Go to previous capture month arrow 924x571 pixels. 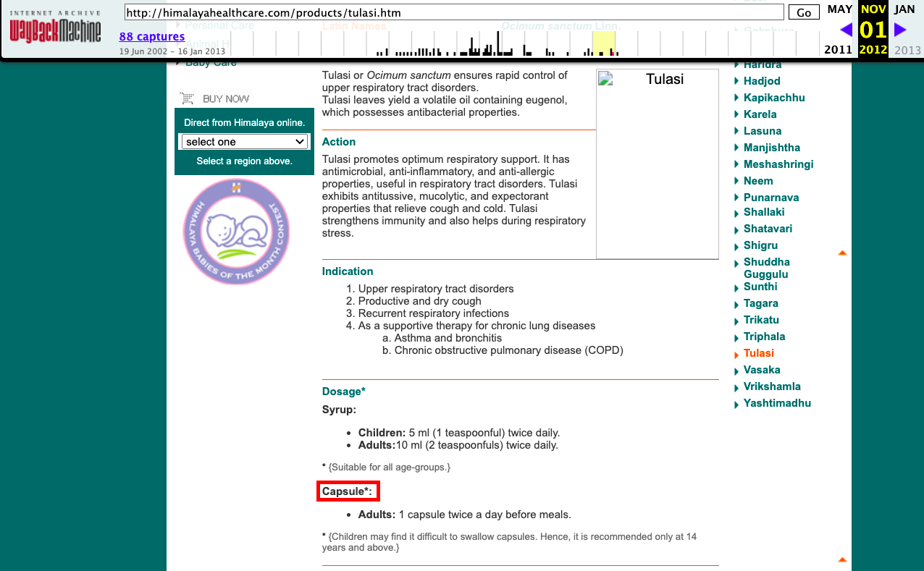click(846, 30)
